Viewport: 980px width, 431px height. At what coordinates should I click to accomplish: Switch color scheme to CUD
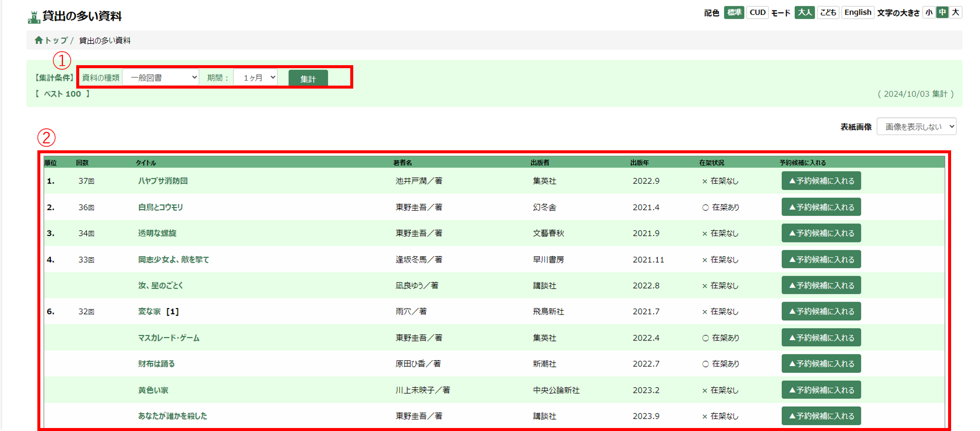coord(757,12)
